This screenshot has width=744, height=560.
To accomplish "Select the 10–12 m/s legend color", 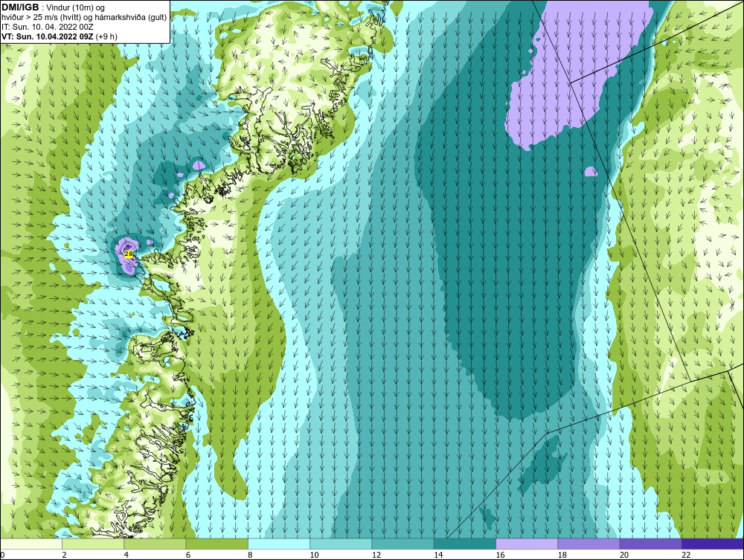I will tap(341, 544).
